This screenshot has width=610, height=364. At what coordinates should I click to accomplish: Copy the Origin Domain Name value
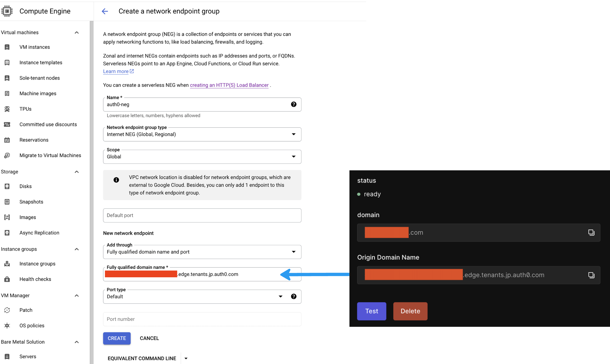[x=591, y=275]
